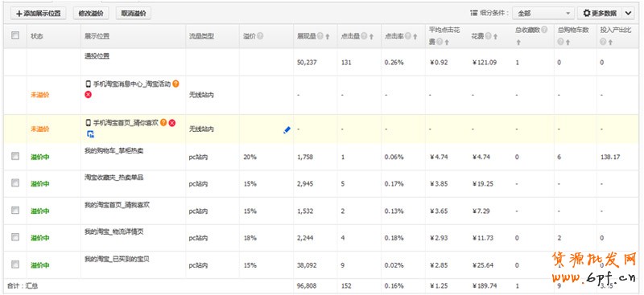Click the 手机淘宝消息中心_淘宝活动 position name
This screenshot has width=644, height=295.
point(131,84)
